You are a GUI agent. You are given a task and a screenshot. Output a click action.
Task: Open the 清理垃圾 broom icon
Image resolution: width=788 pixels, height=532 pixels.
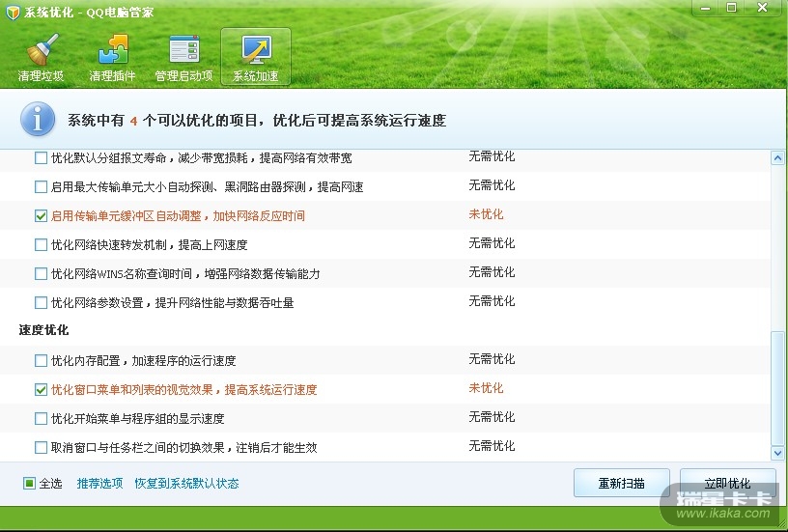click(x=42, y=49)
